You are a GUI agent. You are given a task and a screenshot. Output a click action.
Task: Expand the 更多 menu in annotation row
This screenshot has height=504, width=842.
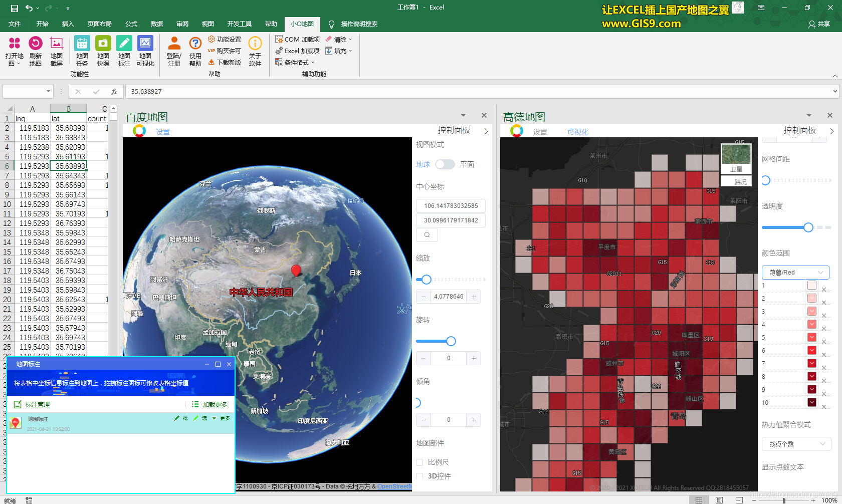click(221, 418)
